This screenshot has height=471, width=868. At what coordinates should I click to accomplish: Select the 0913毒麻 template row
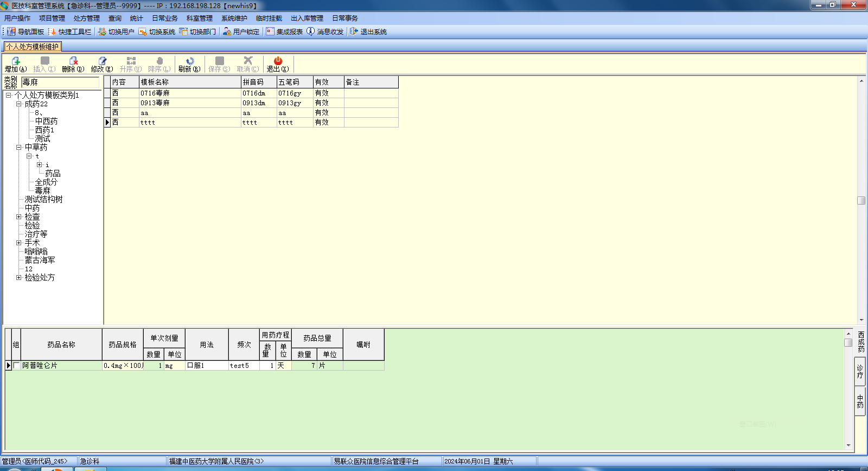(251, 103)
